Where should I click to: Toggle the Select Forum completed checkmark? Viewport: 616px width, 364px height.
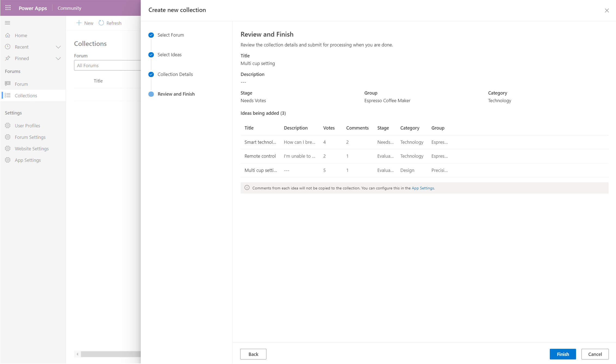coord(151,35)
